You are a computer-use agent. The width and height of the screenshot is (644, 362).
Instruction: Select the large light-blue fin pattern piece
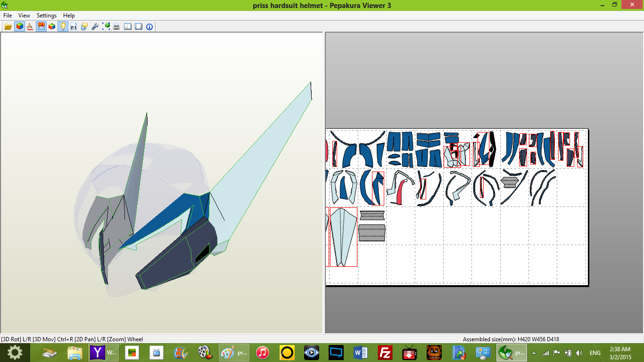(x=343, y=237)
